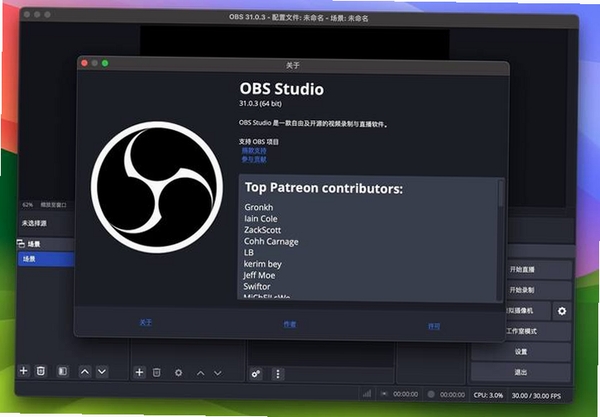Click contributor name kerim bey

(x=262, y=264)
